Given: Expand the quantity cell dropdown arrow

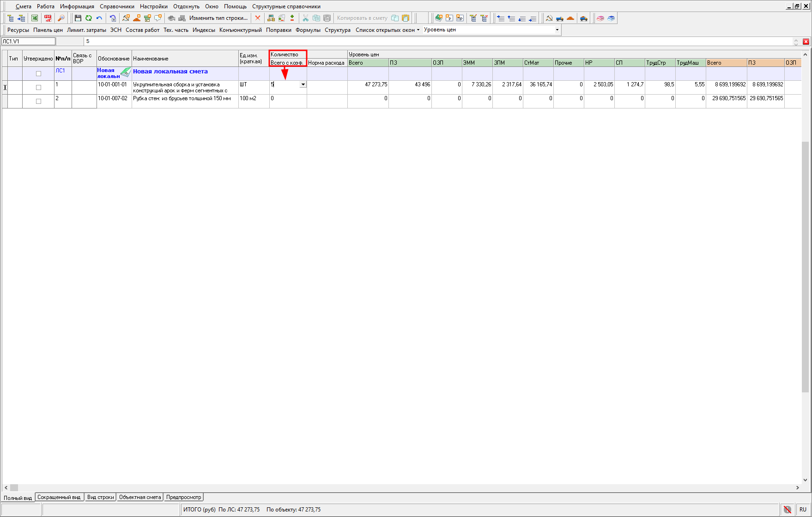Looking at the screenshot, I should [303, 84].
